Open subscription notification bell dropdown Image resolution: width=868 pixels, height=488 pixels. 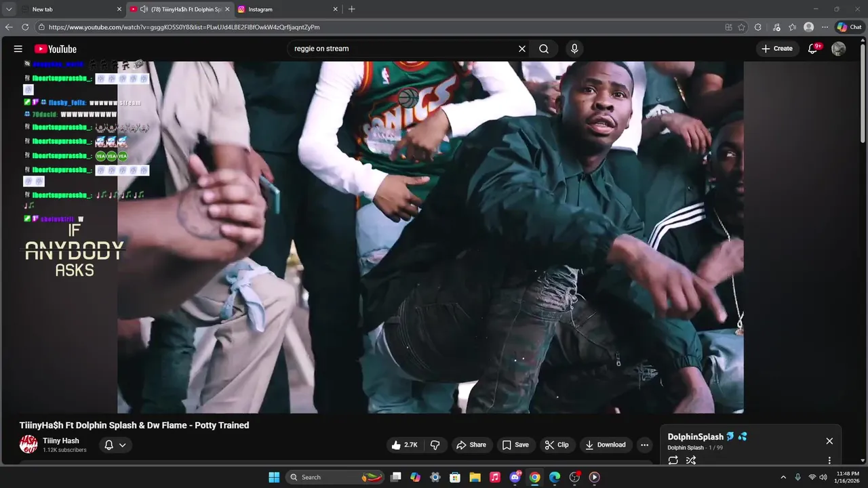[x=115, y=445]
